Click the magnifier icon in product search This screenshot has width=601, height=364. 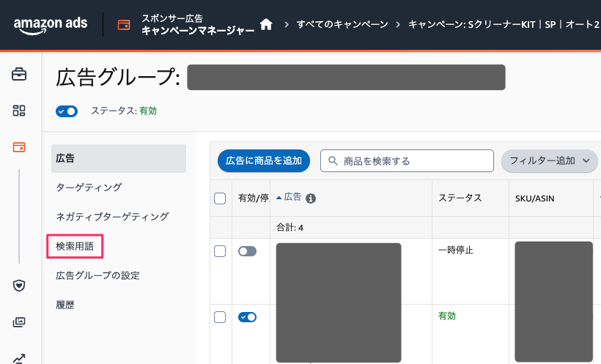[333, 161]
